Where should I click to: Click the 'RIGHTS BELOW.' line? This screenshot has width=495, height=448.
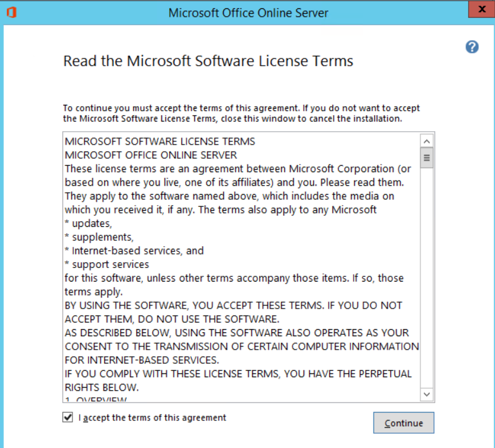(102, 388)
